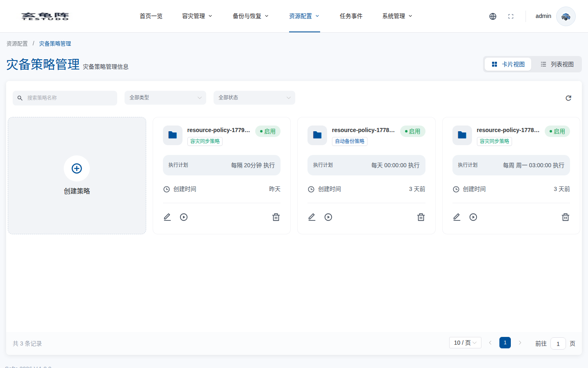Viewport: 588px width, 368px height.
Task: Click the 共 3 条记录 total text
Action: 27,343
